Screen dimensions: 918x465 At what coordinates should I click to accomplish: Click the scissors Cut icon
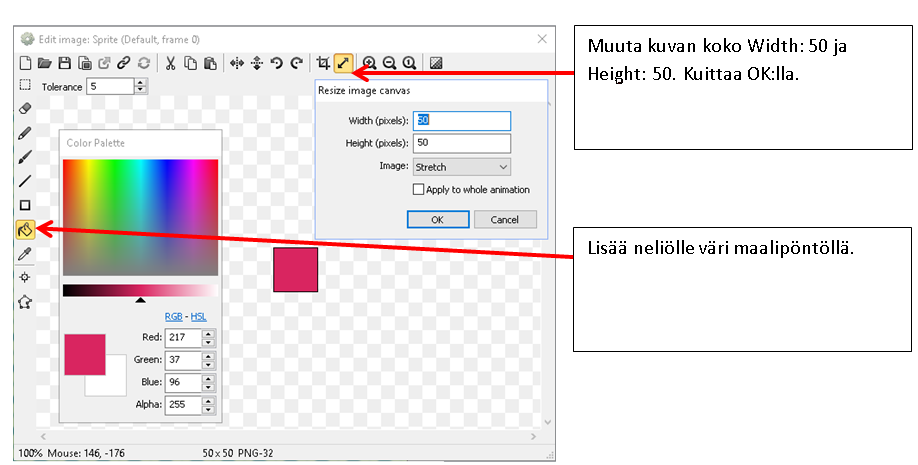point(171,63)
